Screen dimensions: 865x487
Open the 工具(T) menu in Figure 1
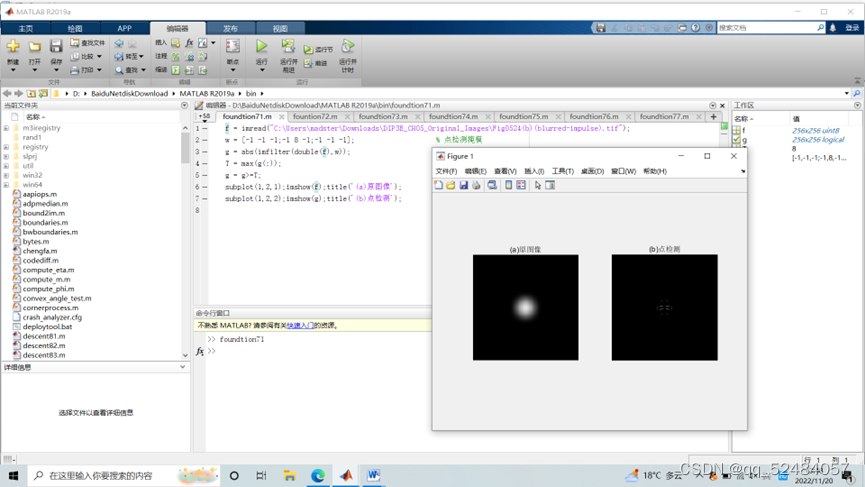(563, 172)
